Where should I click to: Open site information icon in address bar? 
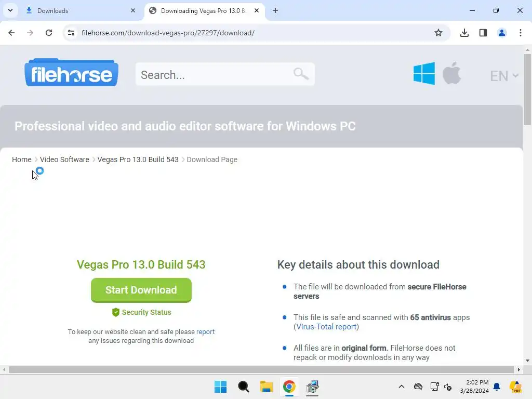(71, 33)
